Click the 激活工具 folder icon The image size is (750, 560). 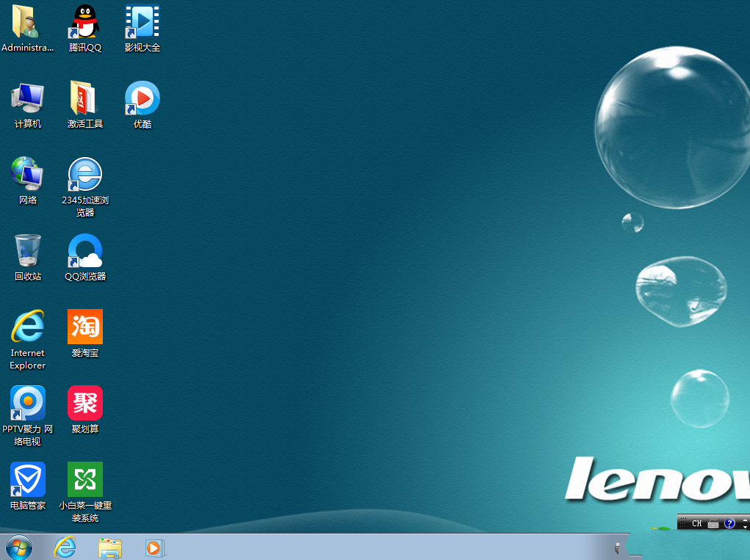[x=85, y=98]
